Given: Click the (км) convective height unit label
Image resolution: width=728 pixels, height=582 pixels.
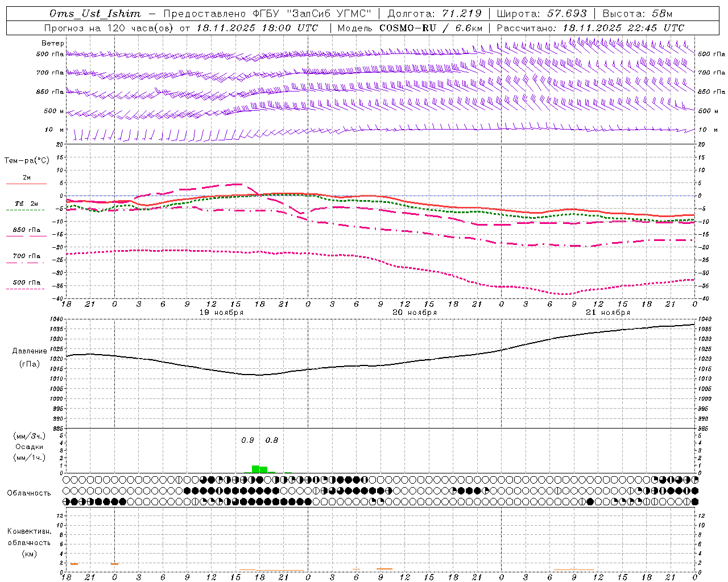Looking at the screenshot, I should [x=29, y=554].
